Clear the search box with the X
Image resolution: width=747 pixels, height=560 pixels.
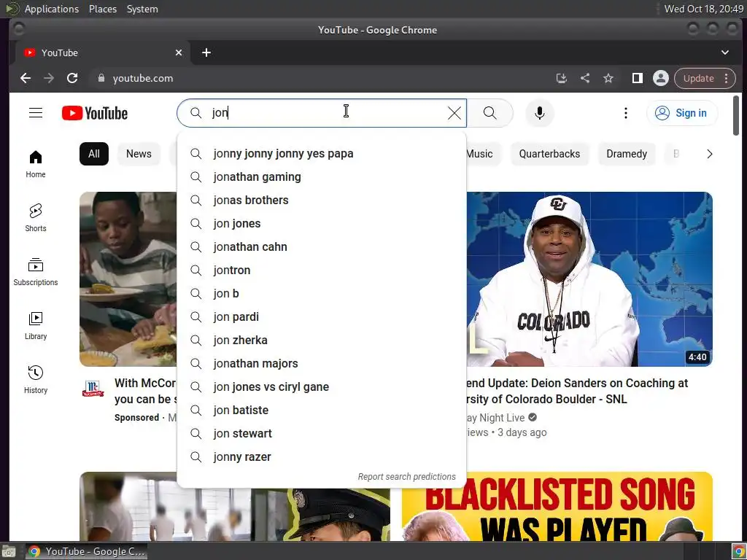454,113
